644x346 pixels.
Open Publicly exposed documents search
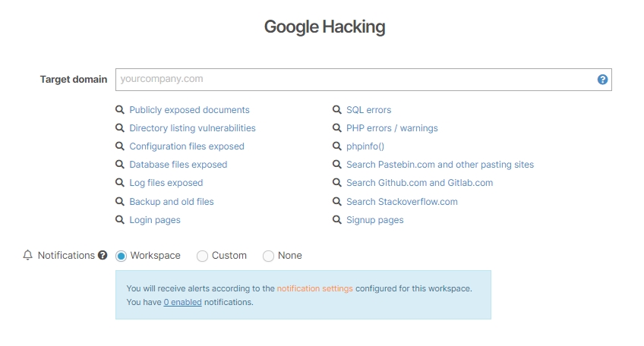tap(189, 110)
